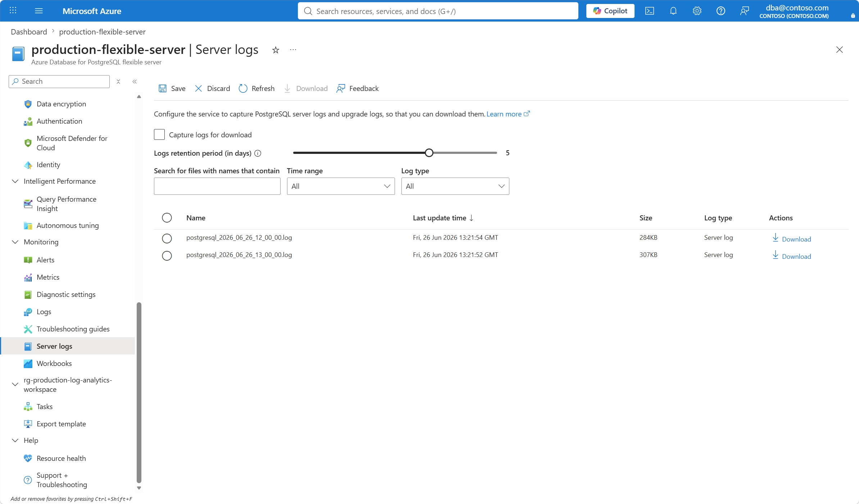Open the Log type dropdown

pyautogui.click(x=455, y=186)
